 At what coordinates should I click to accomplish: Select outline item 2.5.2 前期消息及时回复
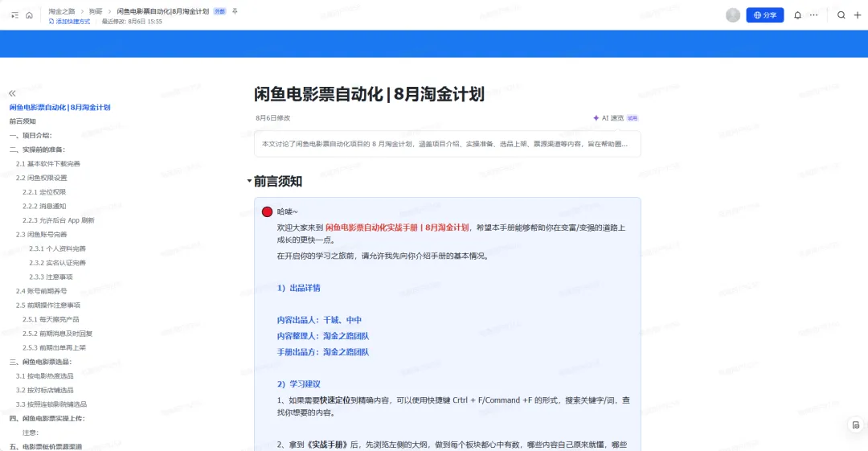click(58, 334)
